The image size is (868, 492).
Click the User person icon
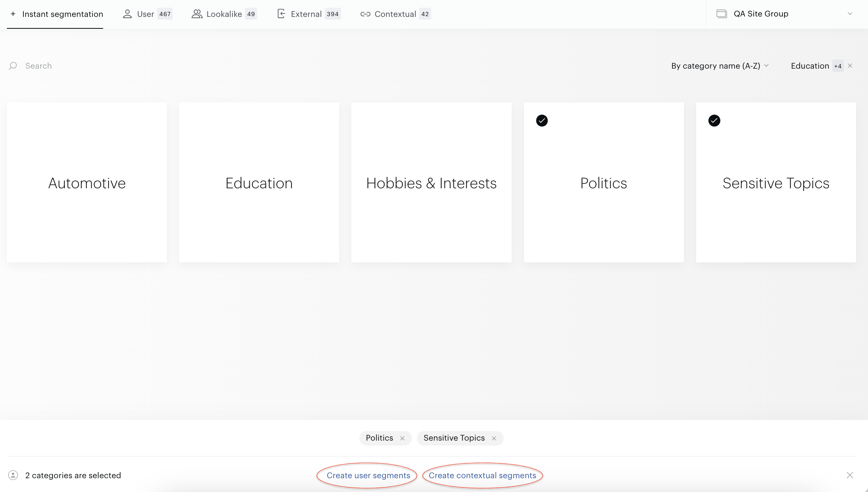point(127,14)
